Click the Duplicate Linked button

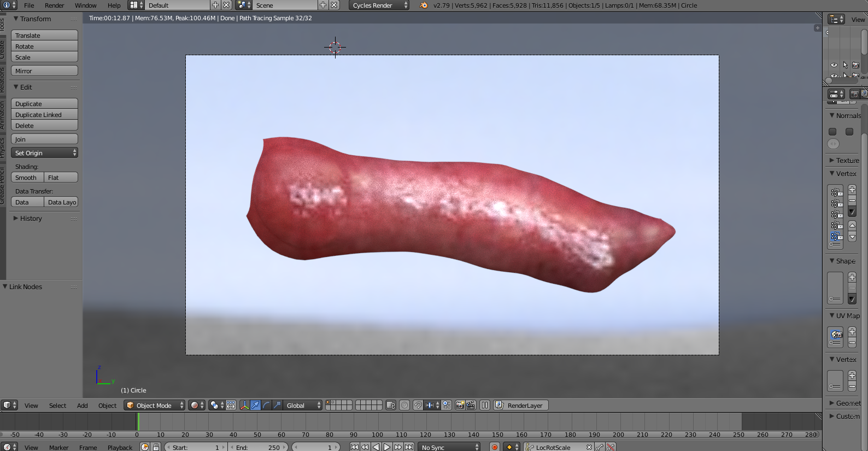[x=44, y=115]
